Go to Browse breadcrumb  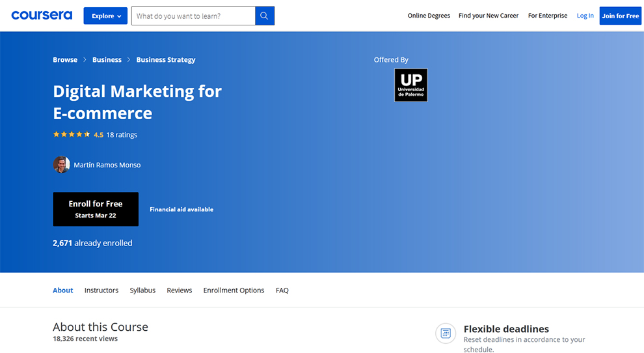[x=65, y=60]
